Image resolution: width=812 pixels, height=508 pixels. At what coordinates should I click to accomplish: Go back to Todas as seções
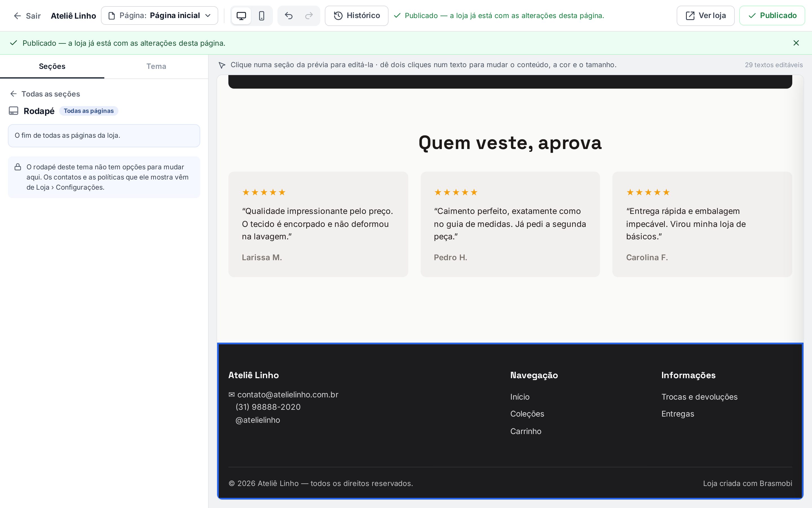tap(45, 94)
